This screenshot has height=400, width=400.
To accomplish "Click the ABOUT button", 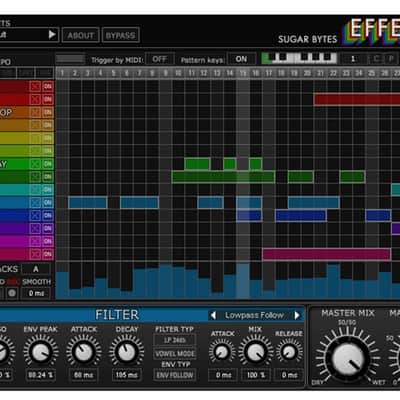I will pos(81,35).
